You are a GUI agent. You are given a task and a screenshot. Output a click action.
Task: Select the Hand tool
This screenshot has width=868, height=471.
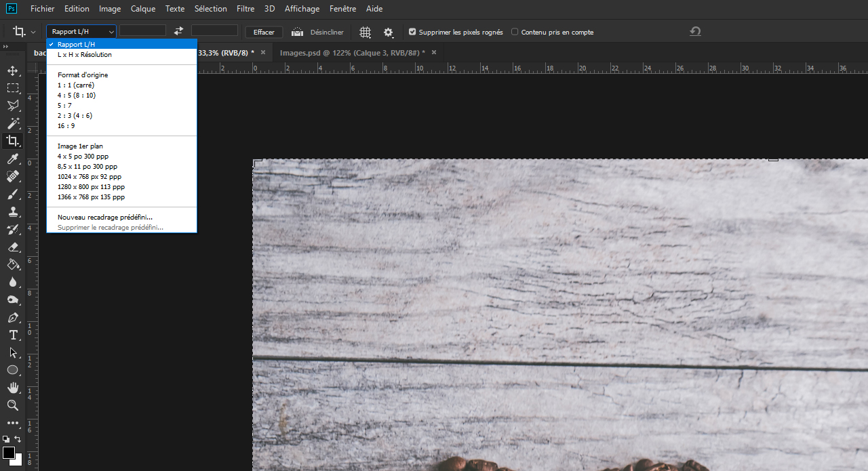pos(12,388)
